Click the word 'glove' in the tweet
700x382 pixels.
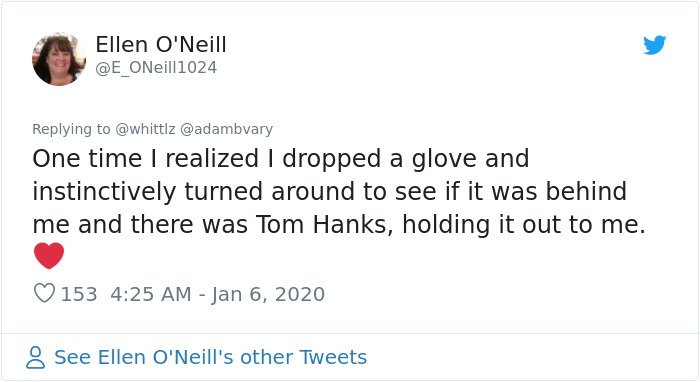pos(444,159)
